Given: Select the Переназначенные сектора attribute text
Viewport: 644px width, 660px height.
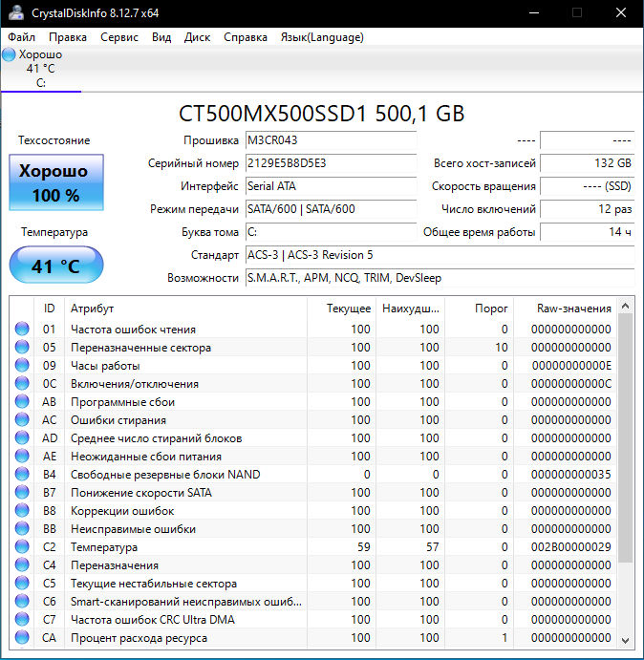Looking at the screenshot, I should click(140, 348).
